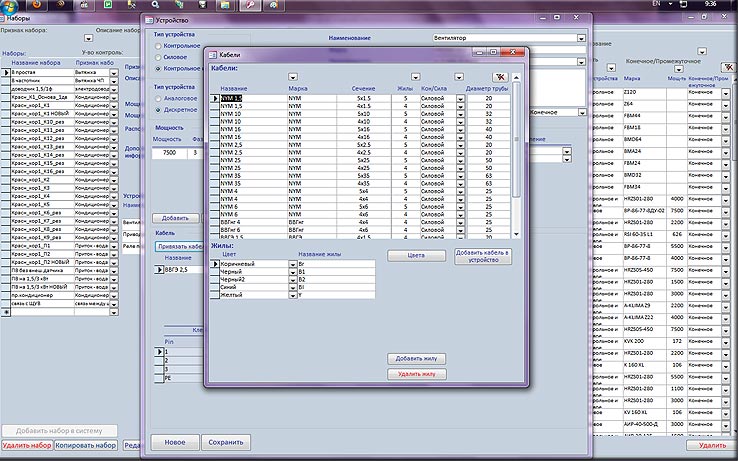The height and width of the screenshot is (461, 738).
Task: Expand Конечное dropdown in Z120 row
Action: (x=726, y=93)
